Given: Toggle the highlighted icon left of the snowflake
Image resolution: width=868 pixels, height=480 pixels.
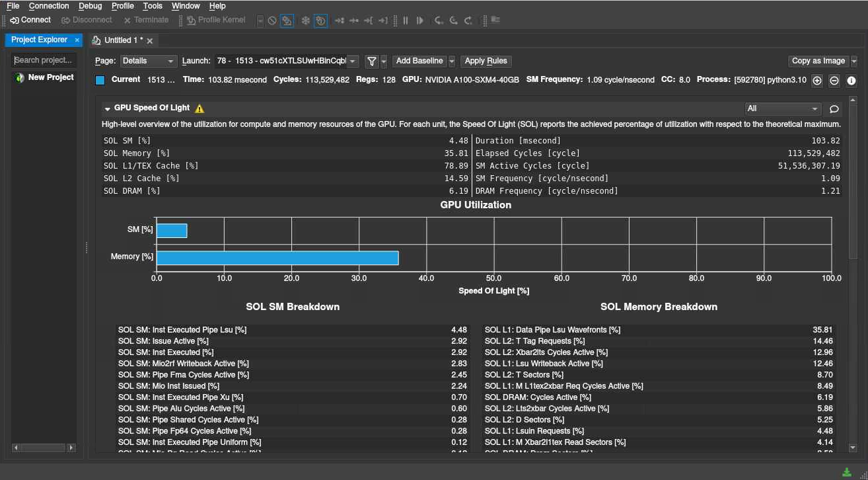Looking at the screenshot, I should pos(287,20).
